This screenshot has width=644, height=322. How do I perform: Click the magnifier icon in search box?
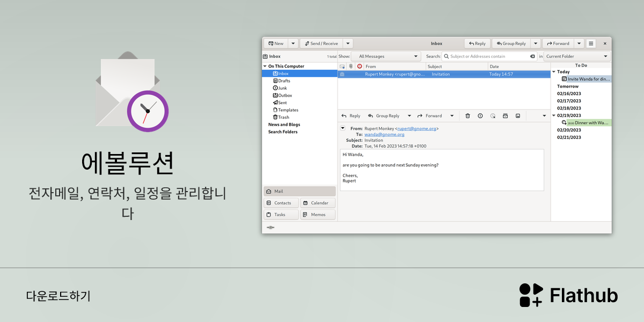(446, 56)
